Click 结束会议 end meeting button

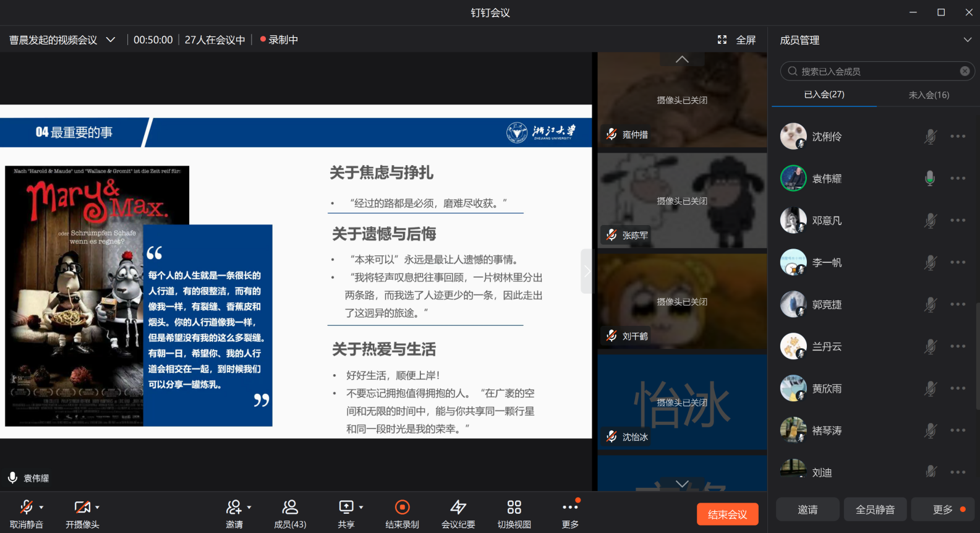pyautogui.click(x=727, y=514)
